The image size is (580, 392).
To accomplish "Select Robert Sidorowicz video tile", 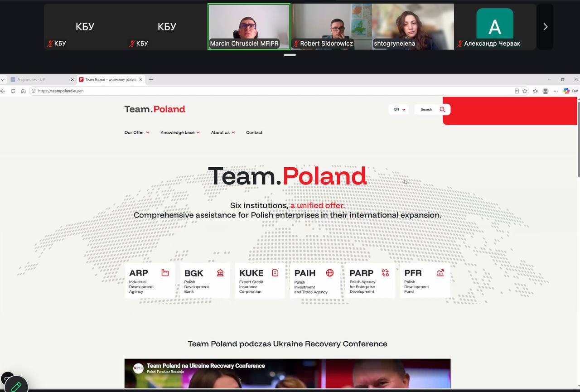I will (331, 27).
